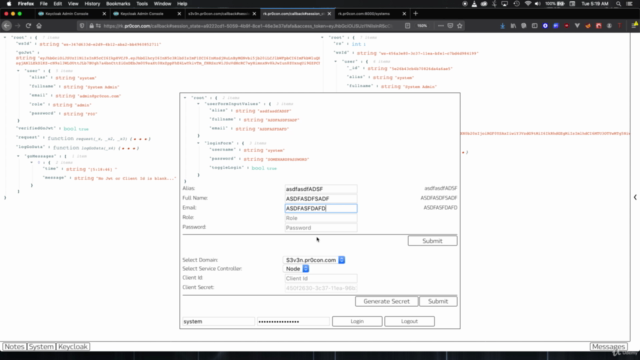The height and width of the screenshot is (360, 640).
Task: Open the Select Domain dropdown
Action: 314,260
